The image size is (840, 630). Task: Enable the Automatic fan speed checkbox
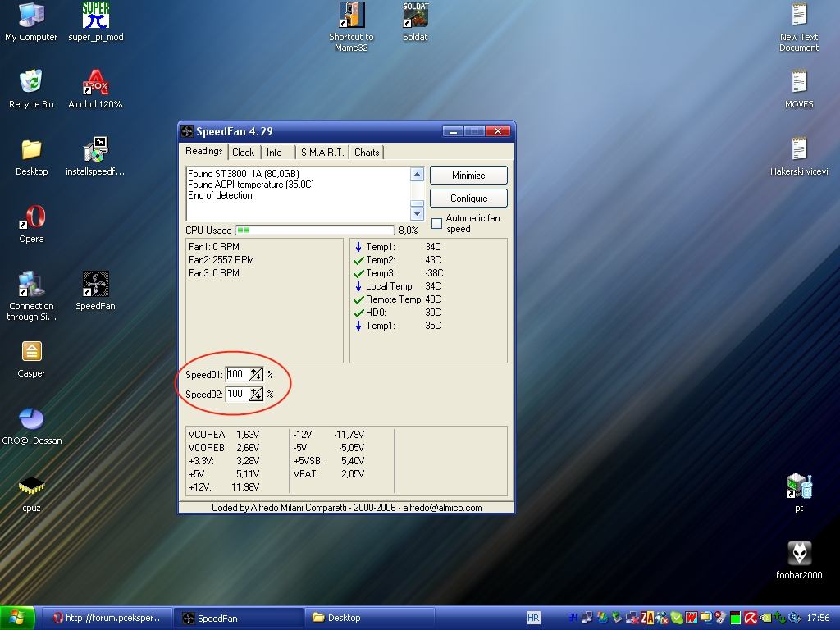pos(437,223)
